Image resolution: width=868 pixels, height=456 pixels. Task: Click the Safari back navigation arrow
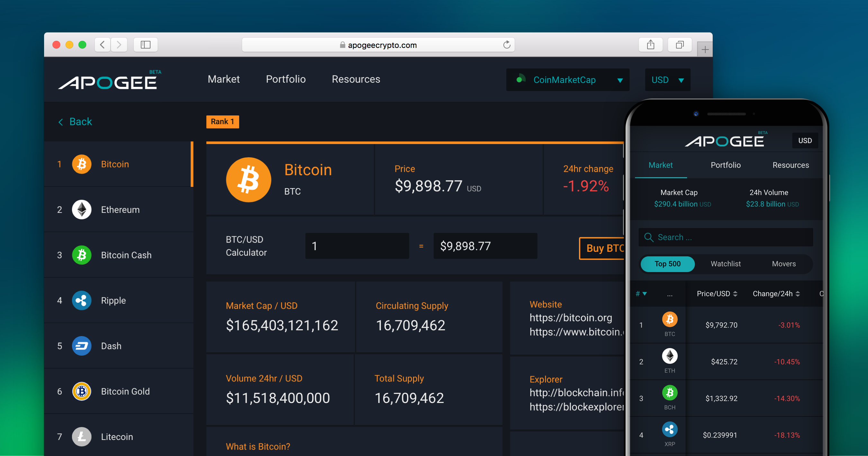click(103, 45)
